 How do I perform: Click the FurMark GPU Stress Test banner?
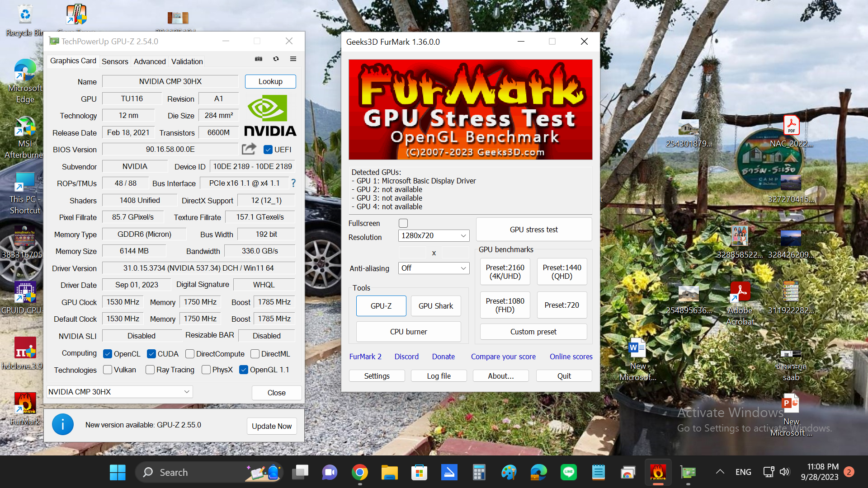pyautogui.click(x=470, y=109)
